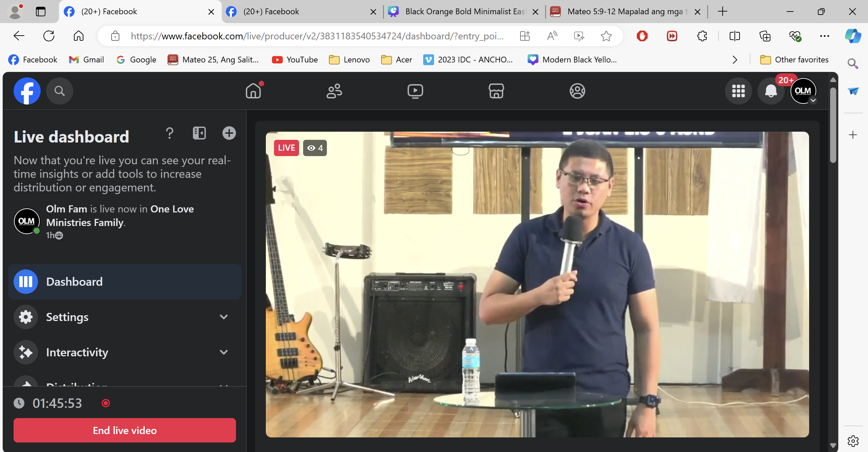Screen dimensions: 868x452
Task: Click the browser address bar URL
Action: point(317,36)
